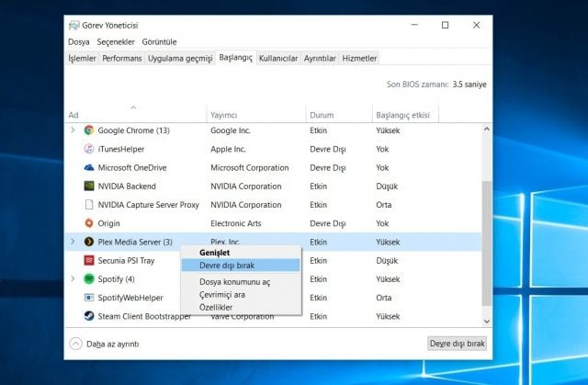Click the Son BIOS zamanı 3.5 saniye text

point(436,85)
